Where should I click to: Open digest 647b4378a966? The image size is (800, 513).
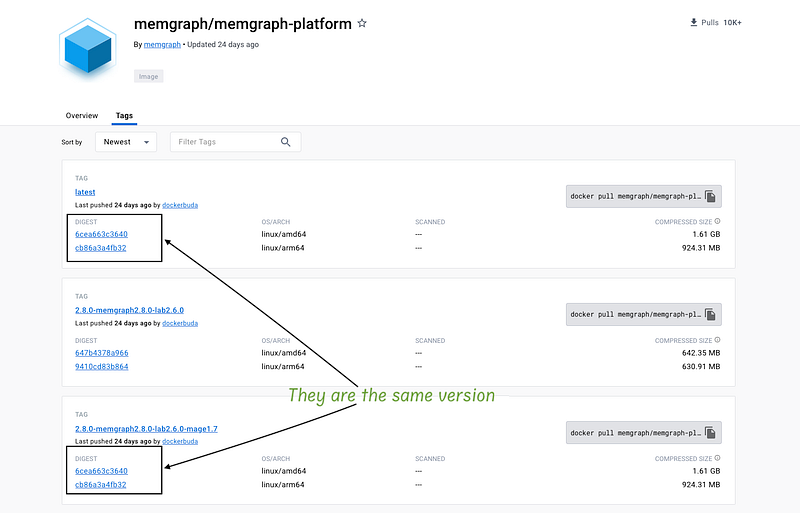(x=102, y=353)
